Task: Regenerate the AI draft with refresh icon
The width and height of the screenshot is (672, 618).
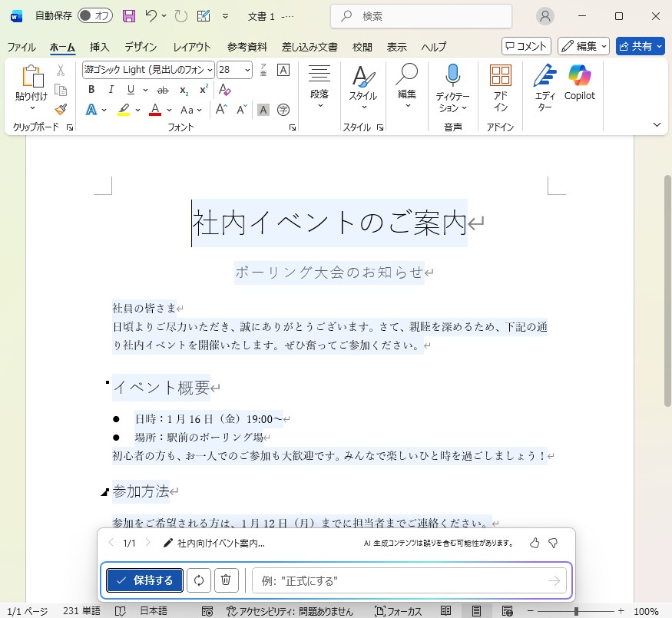Action: coord(198,580)
